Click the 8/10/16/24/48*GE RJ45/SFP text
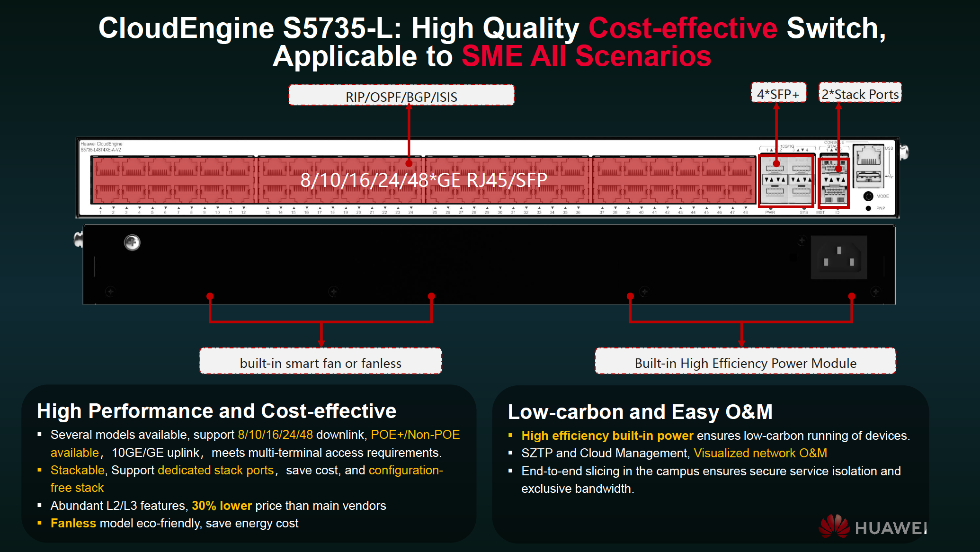Screen dimensions: 980x552 [x=424, y=180]
